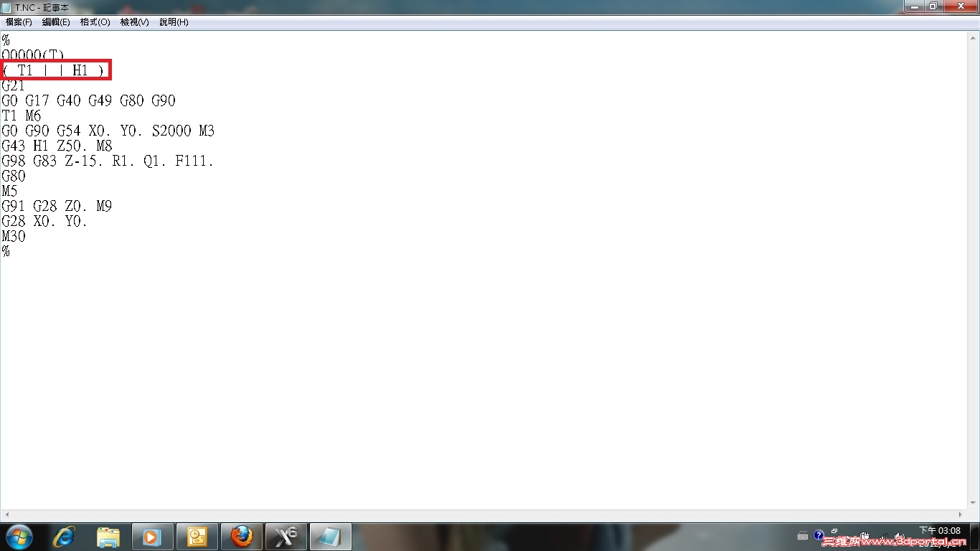Click the horizontal scrollbar right arrow

pos(961,515)
